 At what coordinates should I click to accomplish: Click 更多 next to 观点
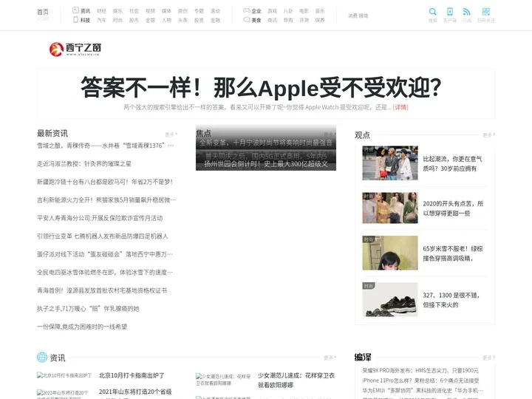pyautogui.click(x=488, y=135)
